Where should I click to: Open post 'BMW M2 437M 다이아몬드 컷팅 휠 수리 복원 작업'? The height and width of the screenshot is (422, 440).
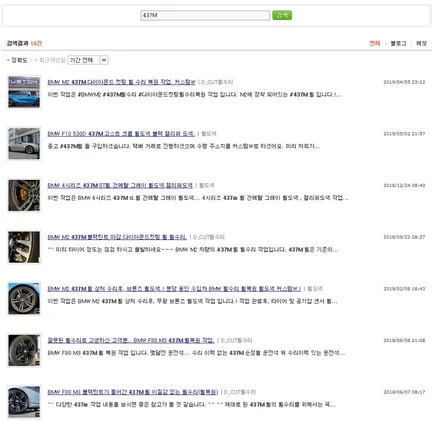pyautogui.click(x=121, y=82)
